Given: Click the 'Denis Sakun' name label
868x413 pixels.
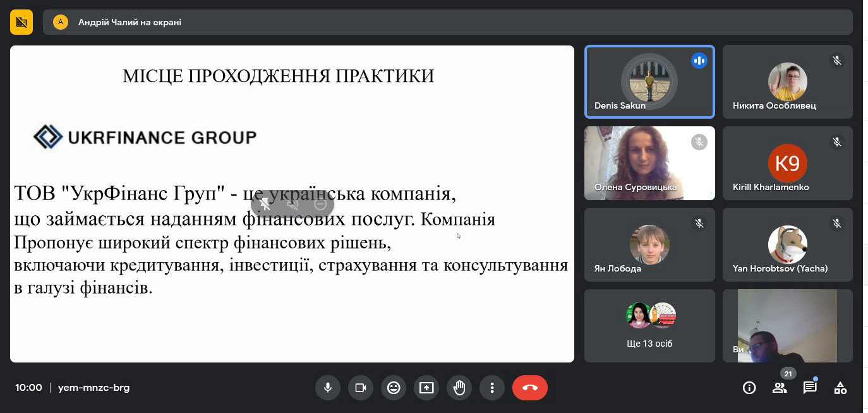Looking at the screenshot, I should (x=620, y=105).
